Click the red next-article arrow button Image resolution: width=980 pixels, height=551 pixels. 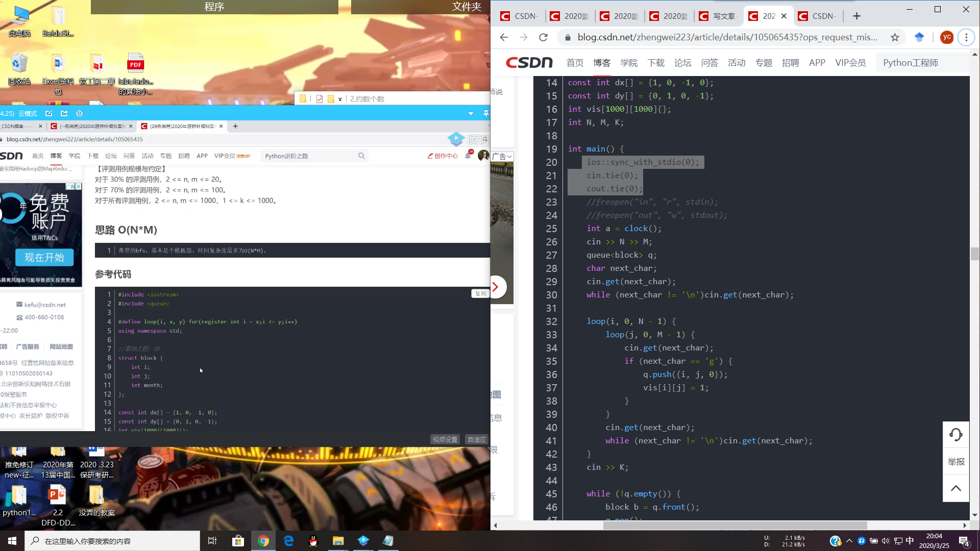tap(496, 287)
